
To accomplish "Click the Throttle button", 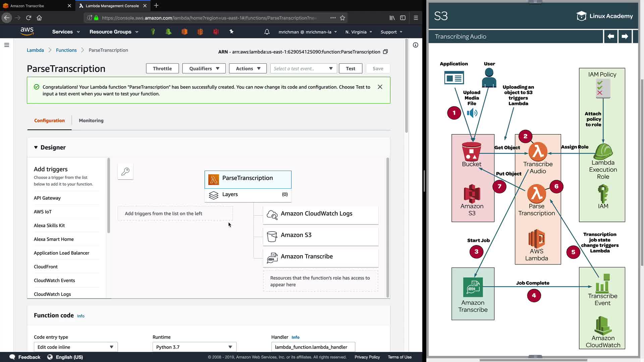I will click(162, 68).
